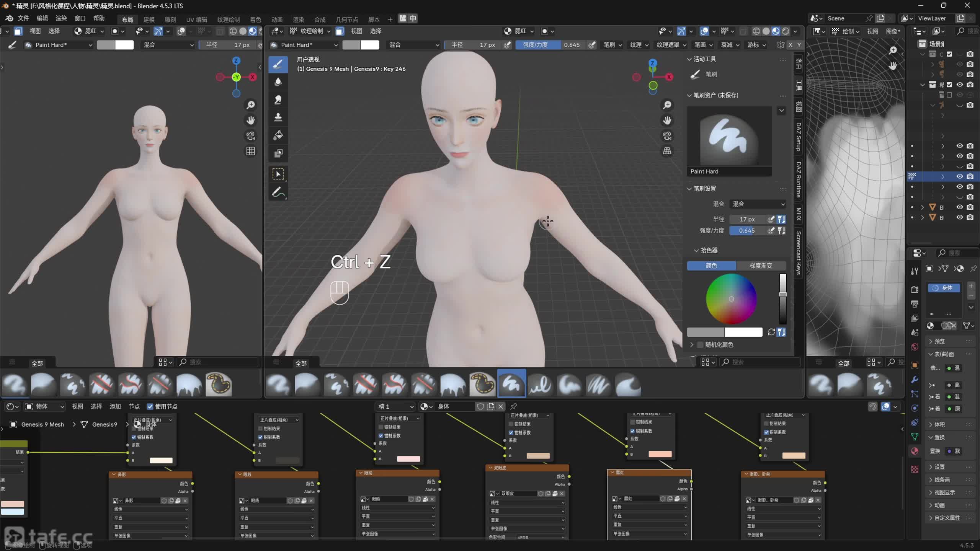This screenshot has width=980, height=551.
Task: Select the Fill bucket tool
Action: coord(278,135)
